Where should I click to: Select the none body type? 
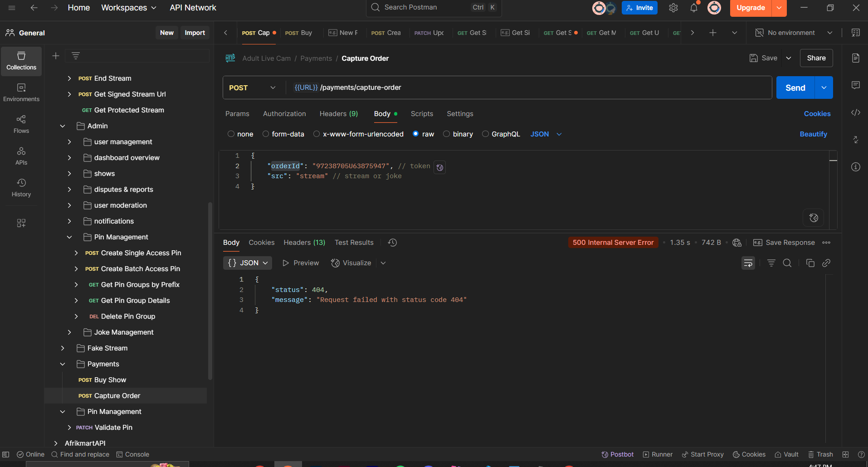click(240, 134)
